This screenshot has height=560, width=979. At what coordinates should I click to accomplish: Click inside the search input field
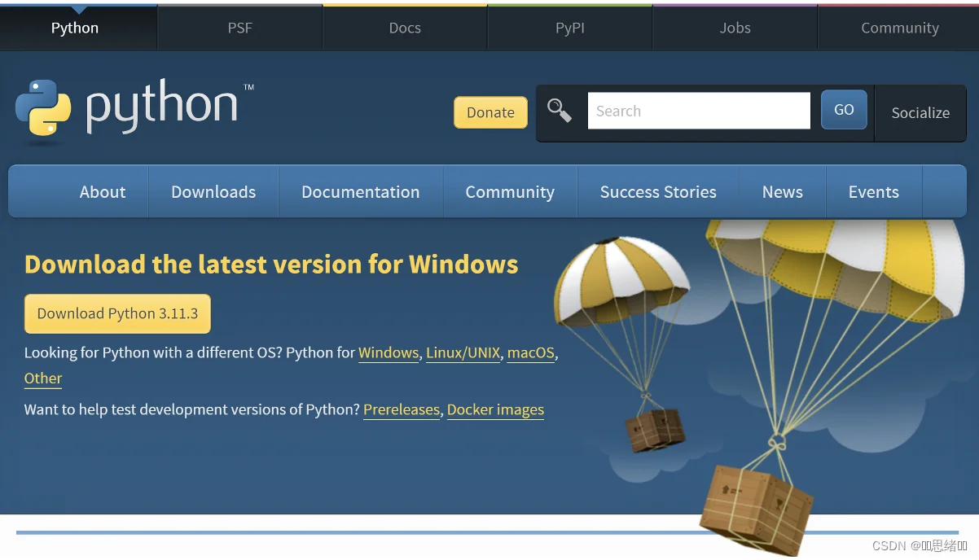[698, 110]
